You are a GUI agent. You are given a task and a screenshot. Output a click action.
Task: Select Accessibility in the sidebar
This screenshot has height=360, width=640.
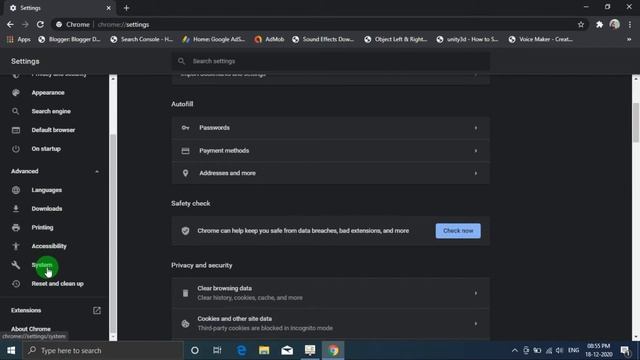pos(49,246)
